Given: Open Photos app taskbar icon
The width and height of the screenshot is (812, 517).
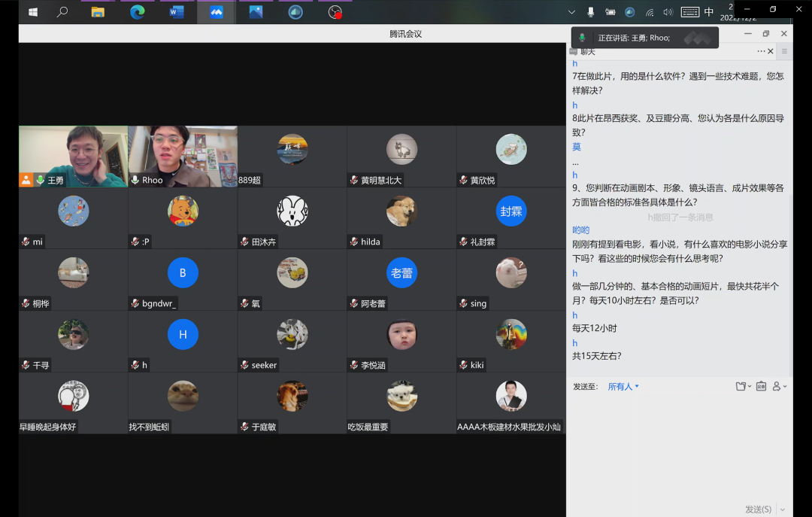Looking at the screenshot, I should (x=256, y=12).
